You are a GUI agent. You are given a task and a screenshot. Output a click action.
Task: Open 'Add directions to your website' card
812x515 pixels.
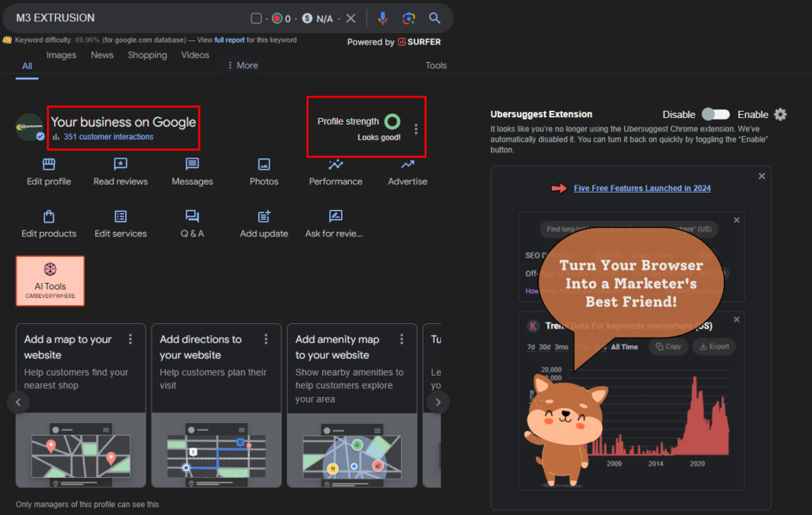(x=216, y=406)
